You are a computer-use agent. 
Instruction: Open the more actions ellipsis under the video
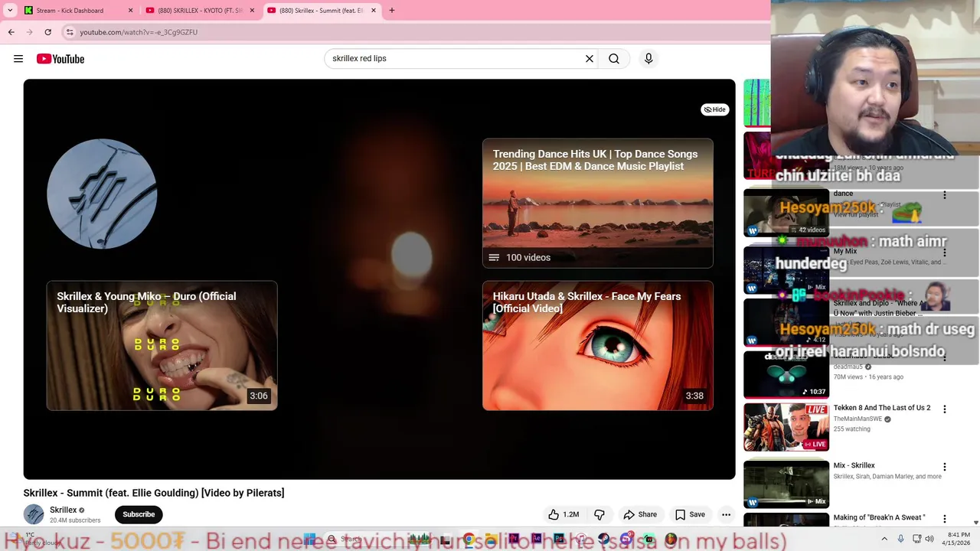[x=726, y=514]
